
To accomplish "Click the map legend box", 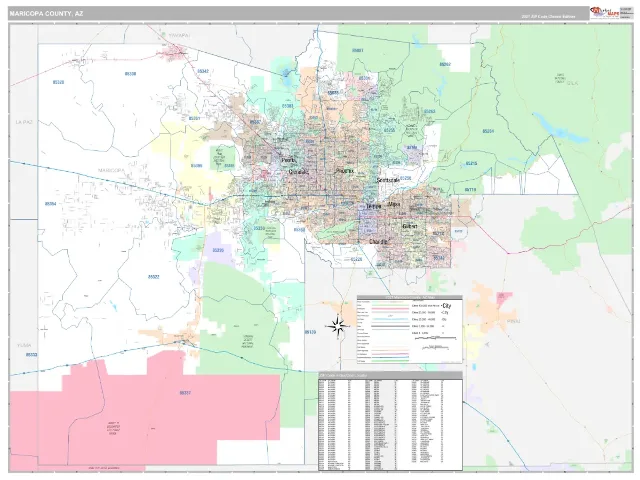I will pos(409,329).
